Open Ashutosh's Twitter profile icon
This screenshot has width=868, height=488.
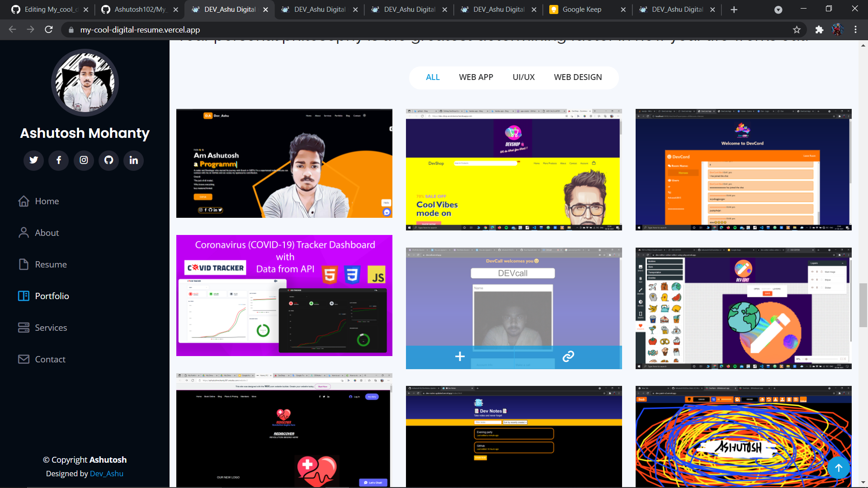point(33,160)
